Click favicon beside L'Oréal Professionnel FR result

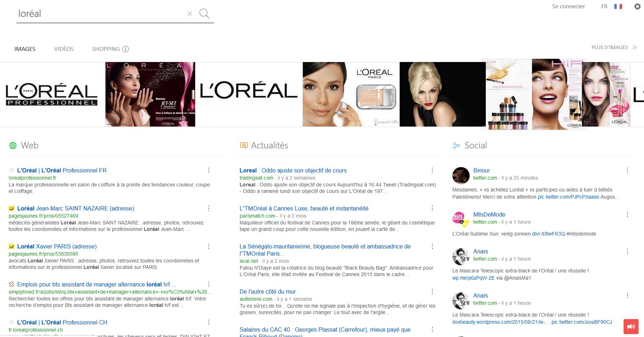coord(11,171)
